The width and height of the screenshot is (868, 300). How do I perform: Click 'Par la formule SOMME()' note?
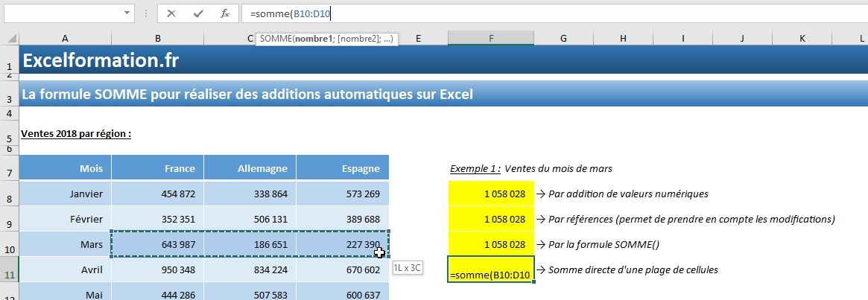pos(598,245)
